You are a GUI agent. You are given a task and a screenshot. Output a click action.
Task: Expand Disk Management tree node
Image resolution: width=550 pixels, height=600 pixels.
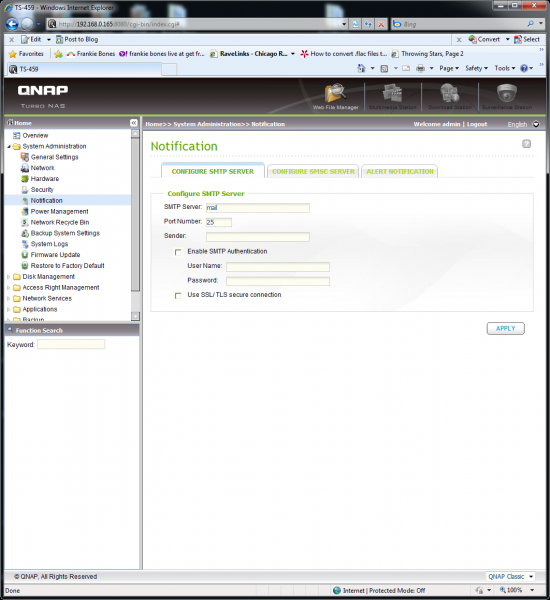coord(9,277)
